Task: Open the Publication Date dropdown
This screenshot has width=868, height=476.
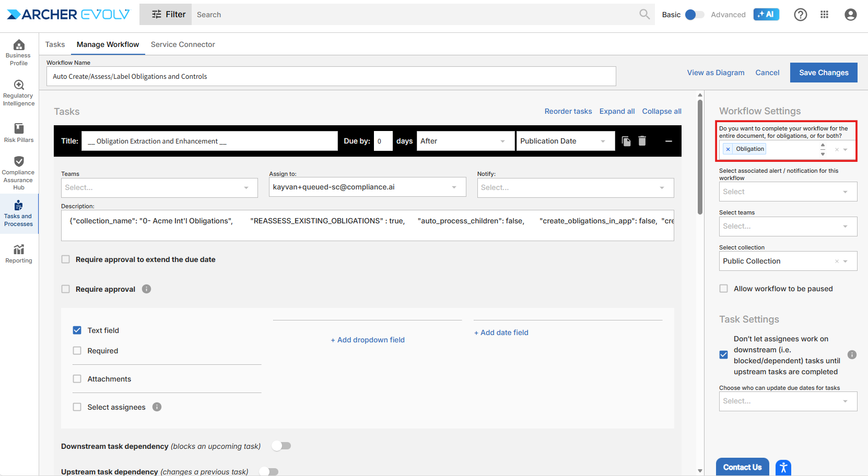Action: tap(565, 141)
